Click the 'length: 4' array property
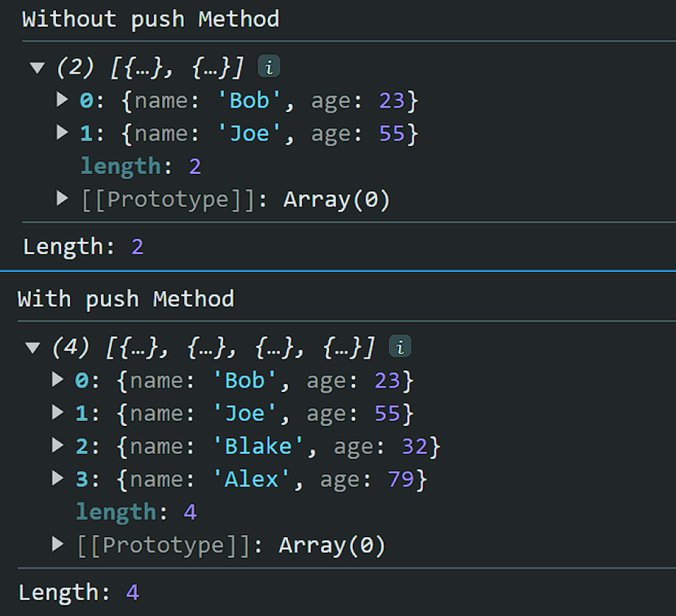Image resolution: width=676 pixels, height=616 pixels. pos(136,511)
